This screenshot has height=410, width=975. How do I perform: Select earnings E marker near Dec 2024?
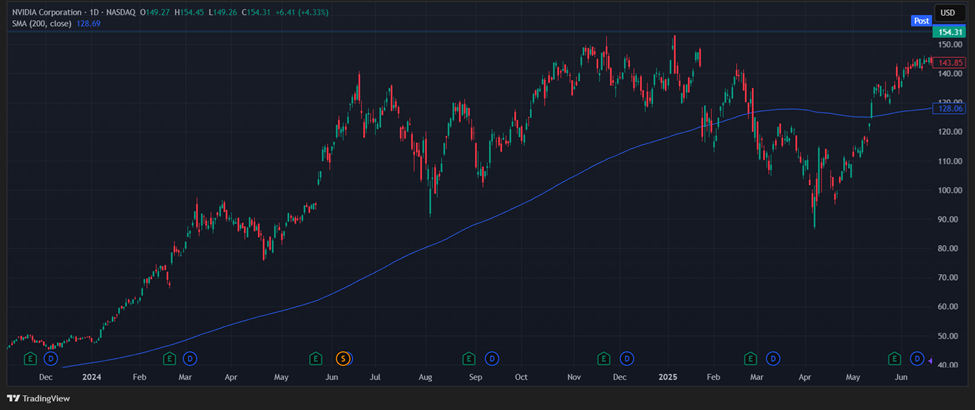point(603,358)
